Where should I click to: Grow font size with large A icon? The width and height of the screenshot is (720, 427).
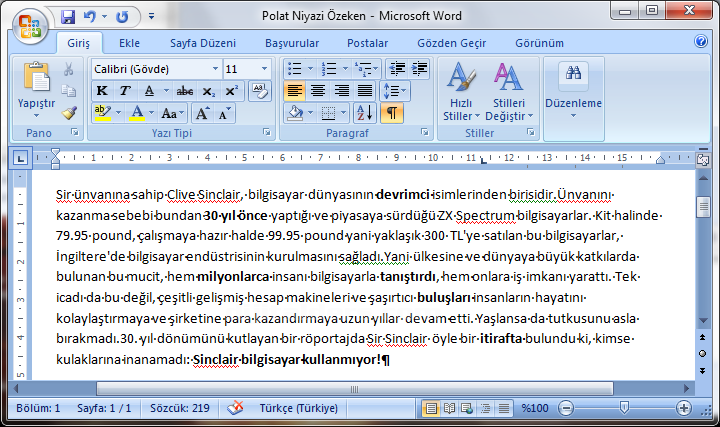202,113
